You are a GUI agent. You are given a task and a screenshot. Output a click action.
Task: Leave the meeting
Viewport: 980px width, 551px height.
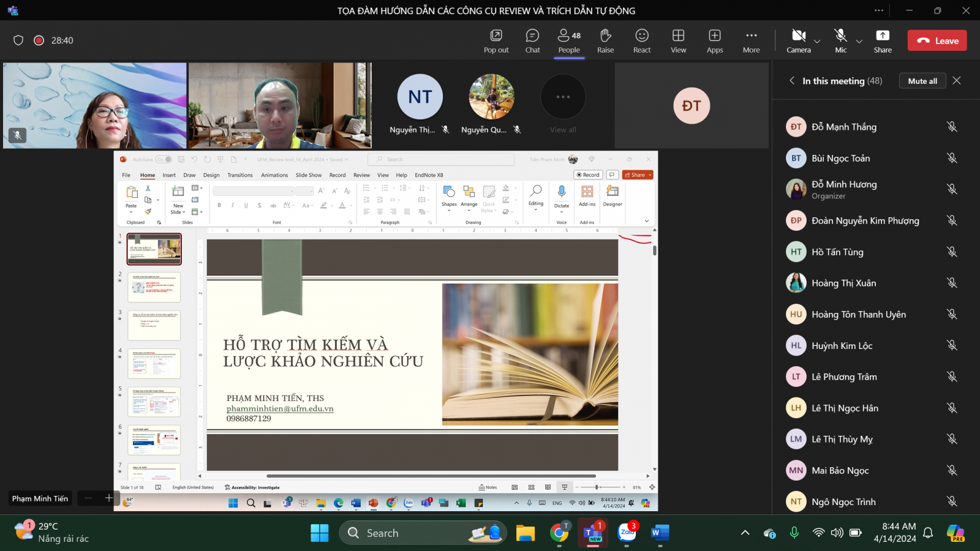click(x=937, y=40)
